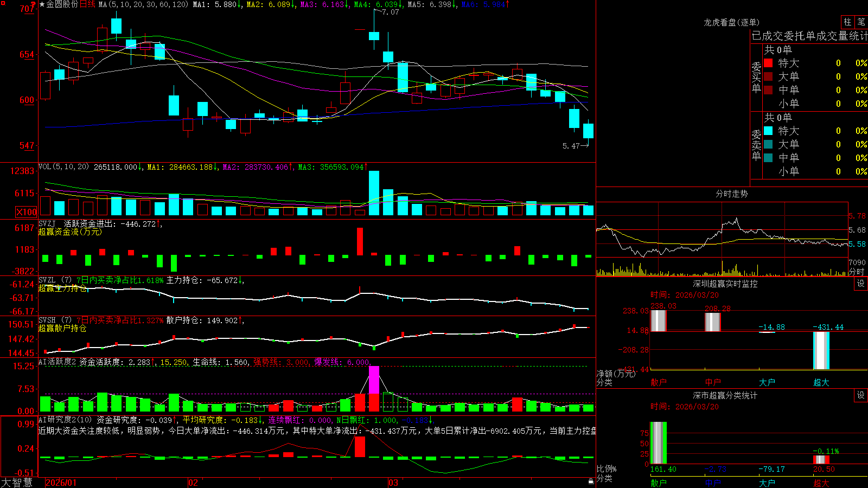Select the red 特大 buy-order swatch
Screen dimensions: 868x488
pos(768,63)
